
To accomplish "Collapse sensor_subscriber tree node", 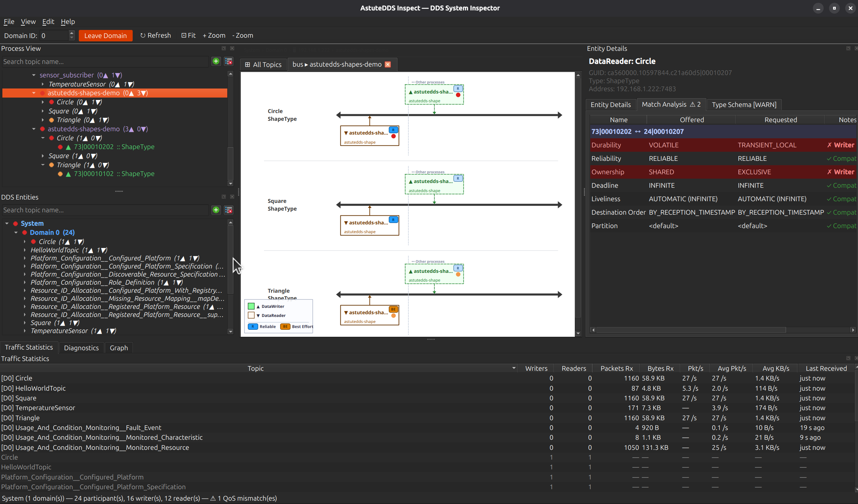I will 34,75.
